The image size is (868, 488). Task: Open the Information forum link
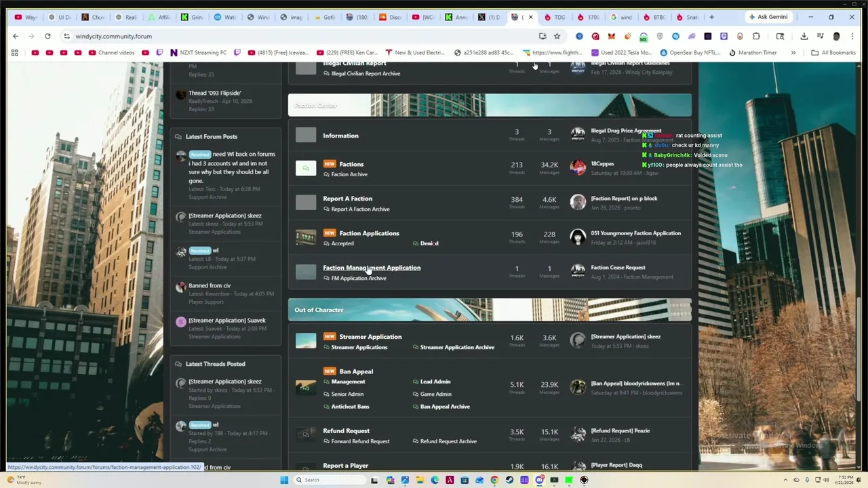tap(340, 136)
